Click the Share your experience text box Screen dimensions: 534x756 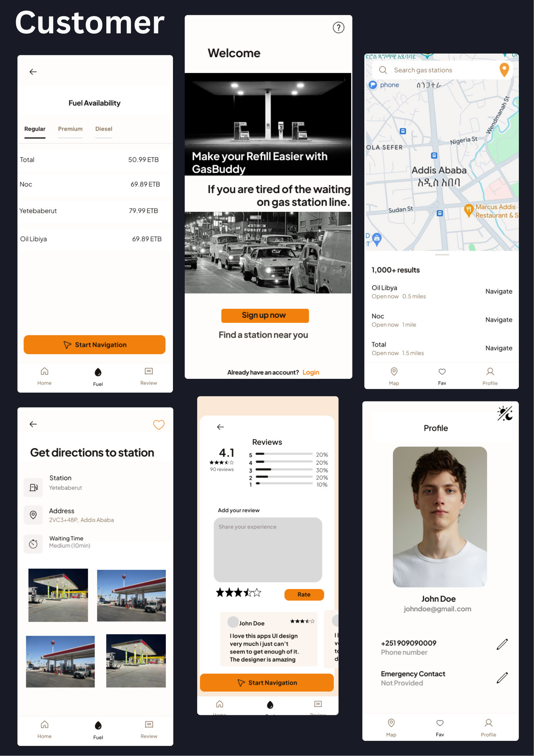click(x=268, y=550)
